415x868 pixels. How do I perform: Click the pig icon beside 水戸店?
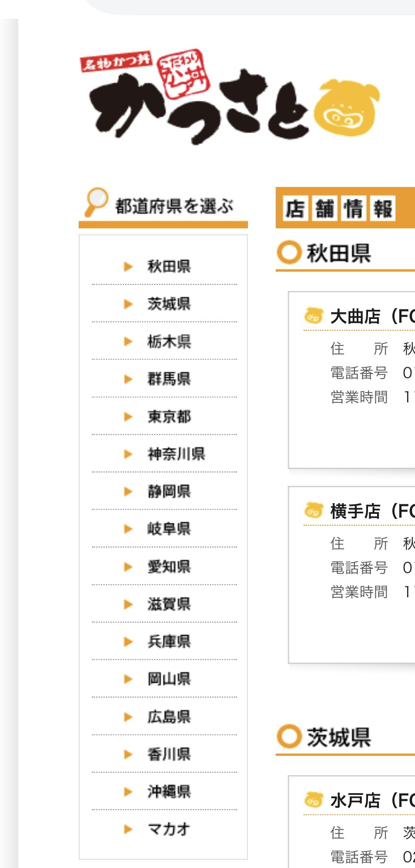[310, 800]
